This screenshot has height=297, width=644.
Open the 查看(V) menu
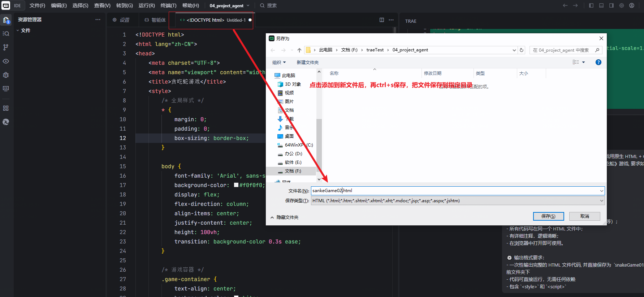tap(102, 5)
